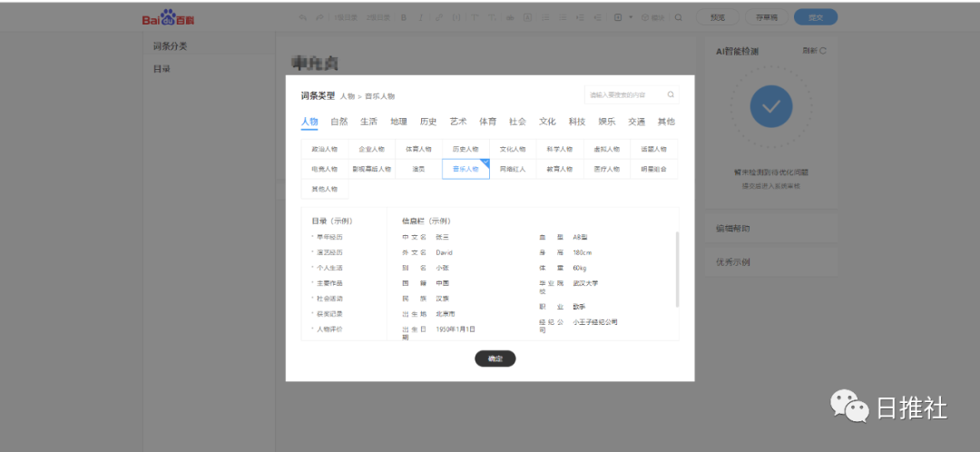Click the Baidu Baike logo
The height and width of the screenshot is (452, 980).
click(x=168, y=18)
